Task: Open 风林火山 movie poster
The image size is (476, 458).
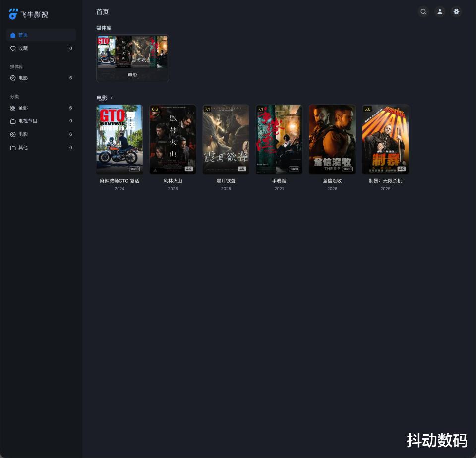Action: [x=173, y=139]
